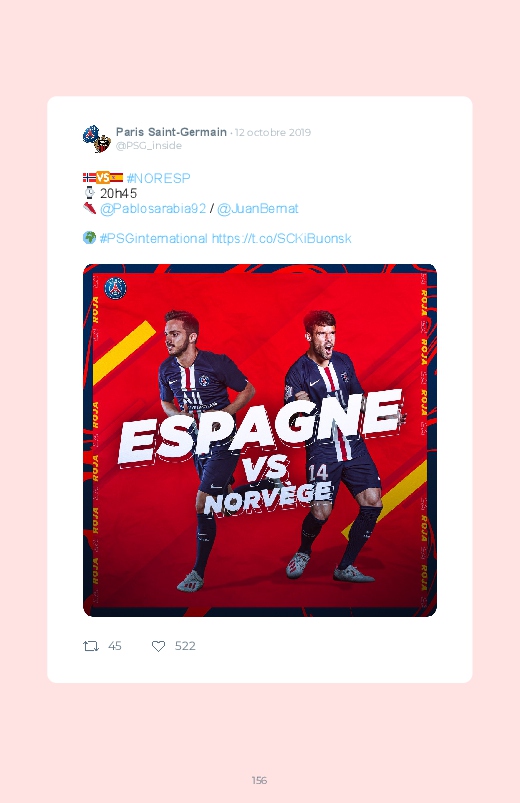The image size is (520, 803).
Task: Open the #PSGinternational hashtag
Action: (154, 238)
